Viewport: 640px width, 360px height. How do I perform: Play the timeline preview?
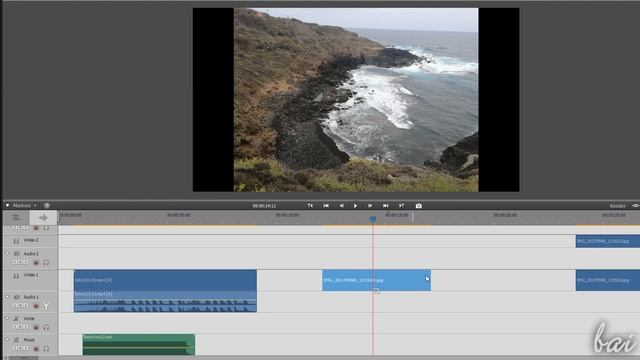[x=355, y=206]
